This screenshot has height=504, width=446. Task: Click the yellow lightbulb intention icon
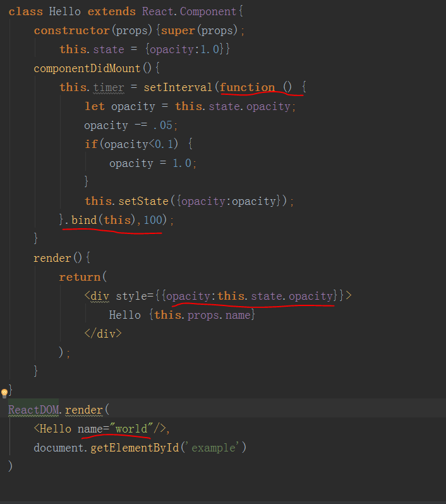pos(4,393)
